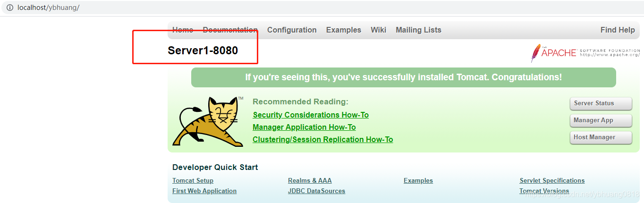Click the Server1-8080 heading text
This screenshot has height=203, width=644.
pos(203,51)
